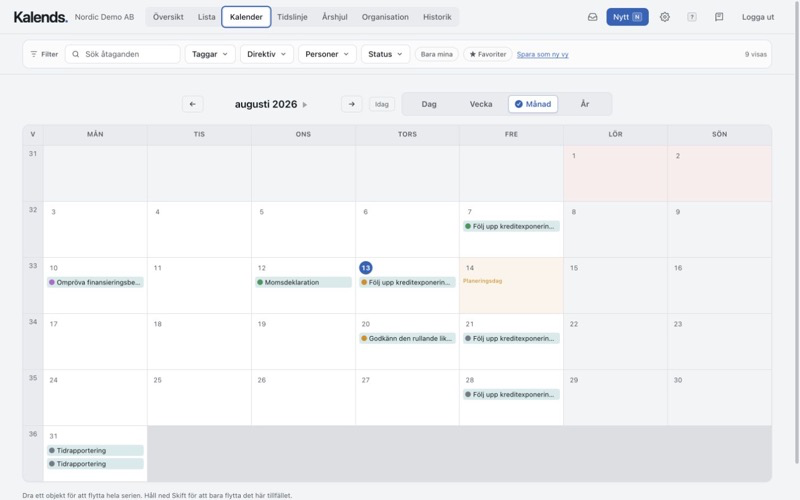
Task: Open the Direktiv dropdown
Action: [266, 54]
